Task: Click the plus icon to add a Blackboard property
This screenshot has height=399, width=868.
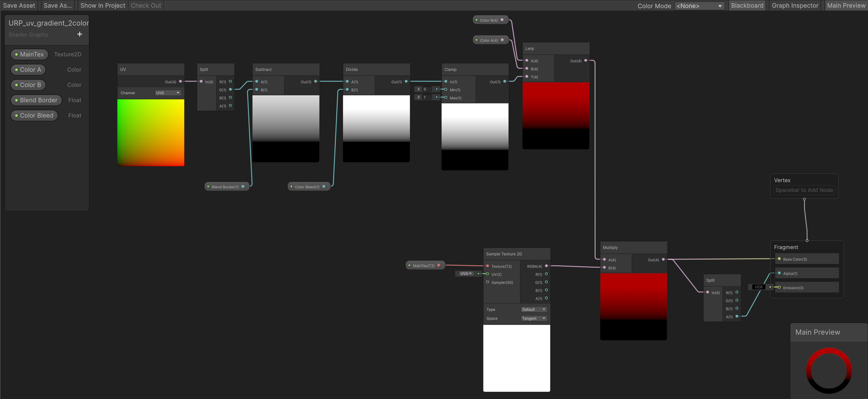Action: [79, 34]
